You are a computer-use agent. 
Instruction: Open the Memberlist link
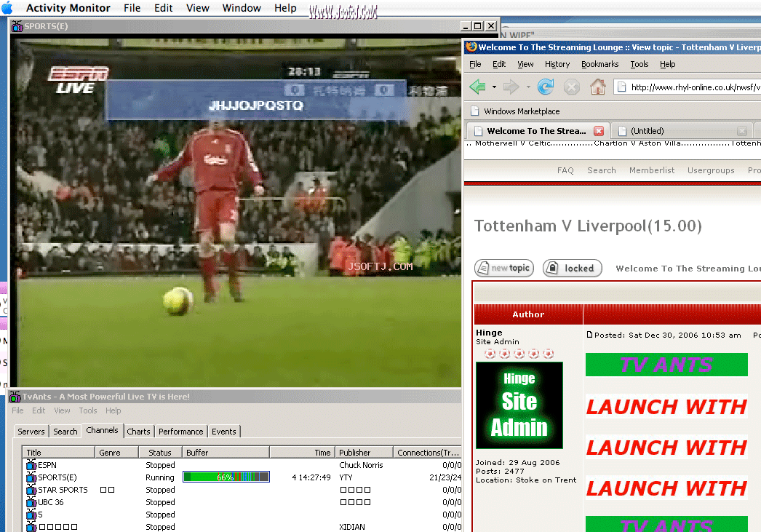tap(652, 170)
